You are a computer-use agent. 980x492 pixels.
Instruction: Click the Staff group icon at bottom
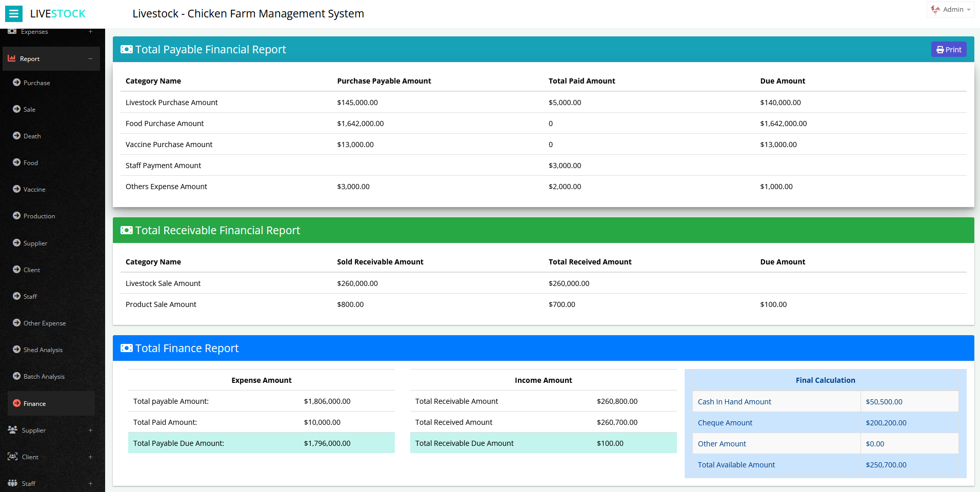(x=12, y=483)
